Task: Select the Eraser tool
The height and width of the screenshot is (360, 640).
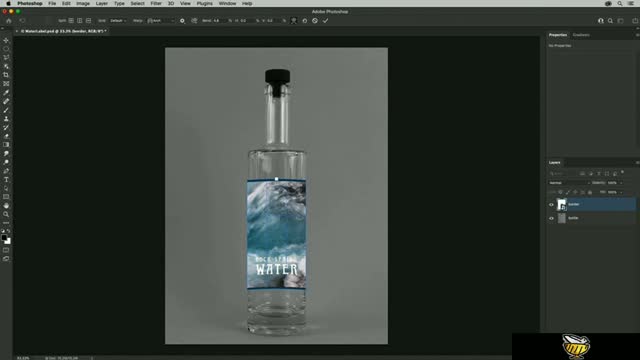Action: point(6,136)
